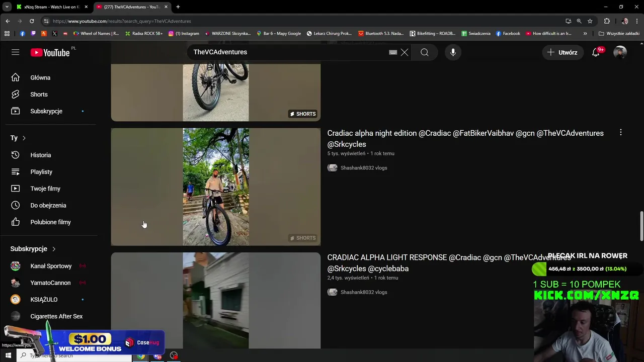Open the Windows Start button

(8, 355)
